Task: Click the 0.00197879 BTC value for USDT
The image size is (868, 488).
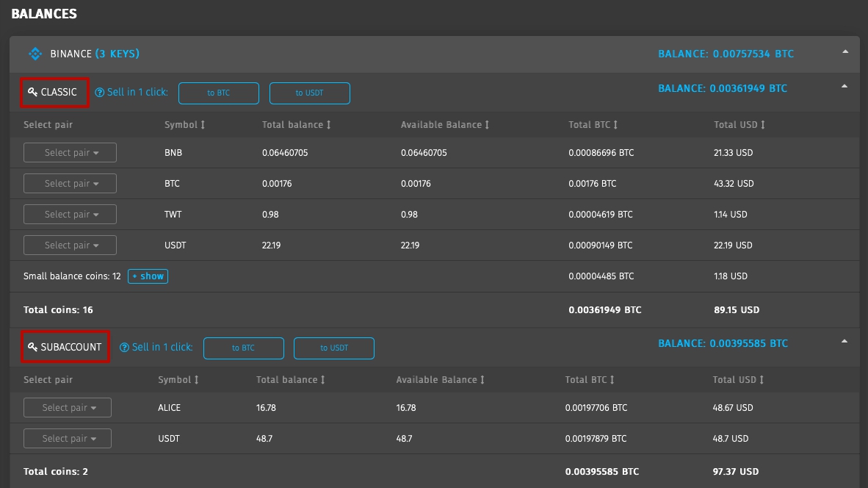Action: tap(596, 438)
